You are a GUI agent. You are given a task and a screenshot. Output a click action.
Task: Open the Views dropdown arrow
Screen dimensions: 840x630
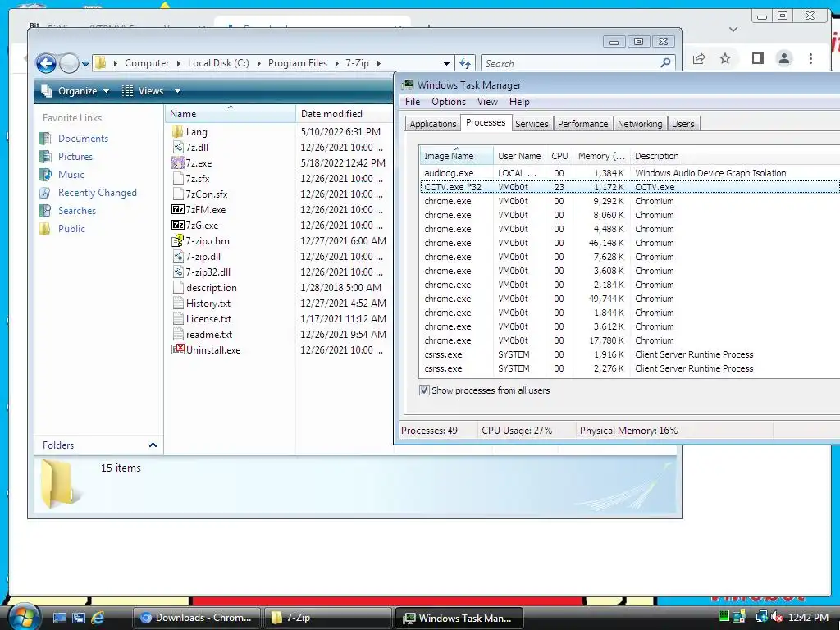click(177, 91)
